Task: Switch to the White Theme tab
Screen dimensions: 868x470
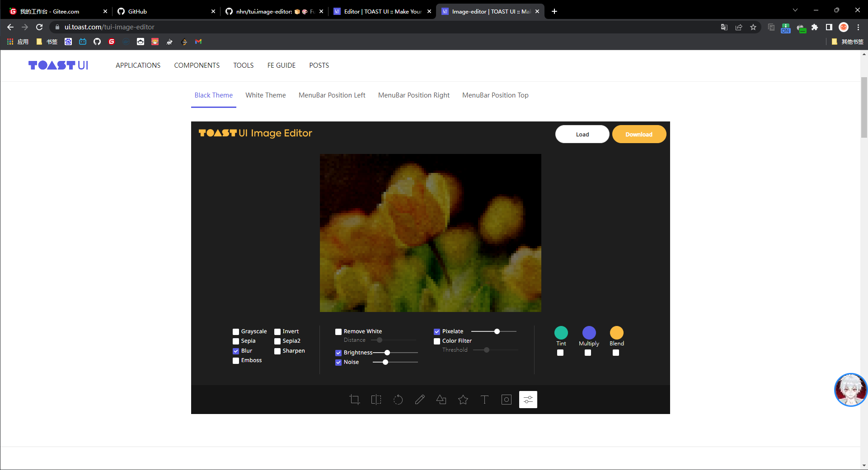Action: pos(266,95)
